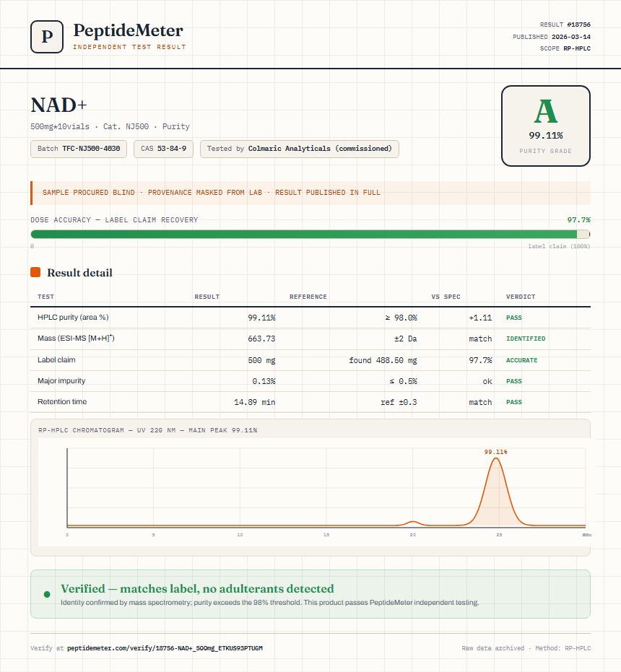Click the ACCURATE verdict
This screenshot has width=621, height=672.
click(521, 360)
